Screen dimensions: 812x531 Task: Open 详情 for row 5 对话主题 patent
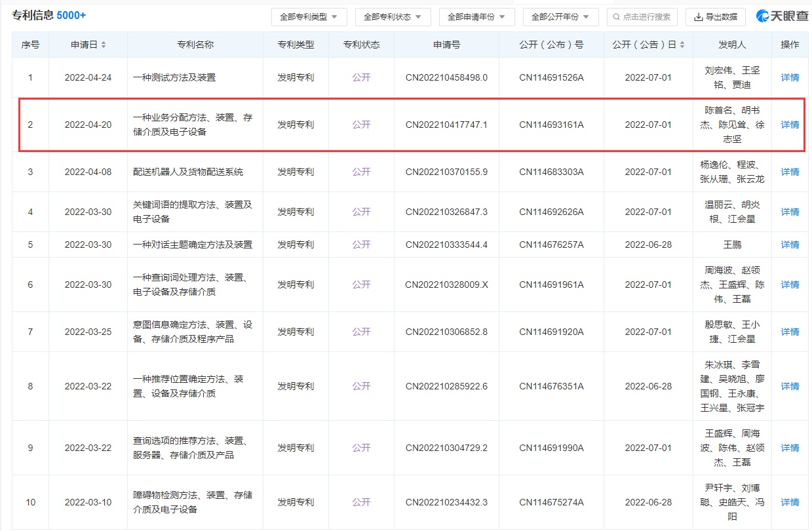click(x=790, y=245)
